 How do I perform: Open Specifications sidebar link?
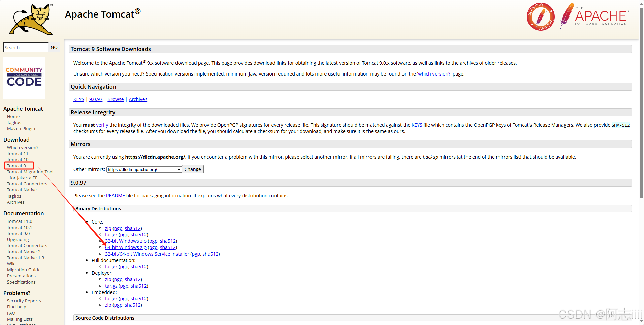pos(21,282)
